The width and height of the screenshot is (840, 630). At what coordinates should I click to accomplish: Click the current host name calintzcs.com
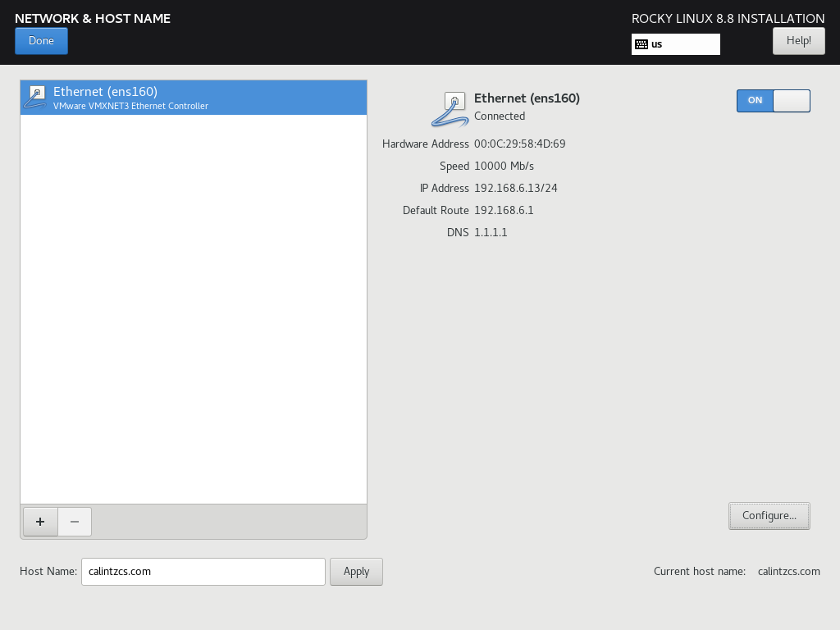tap(788, 571)
